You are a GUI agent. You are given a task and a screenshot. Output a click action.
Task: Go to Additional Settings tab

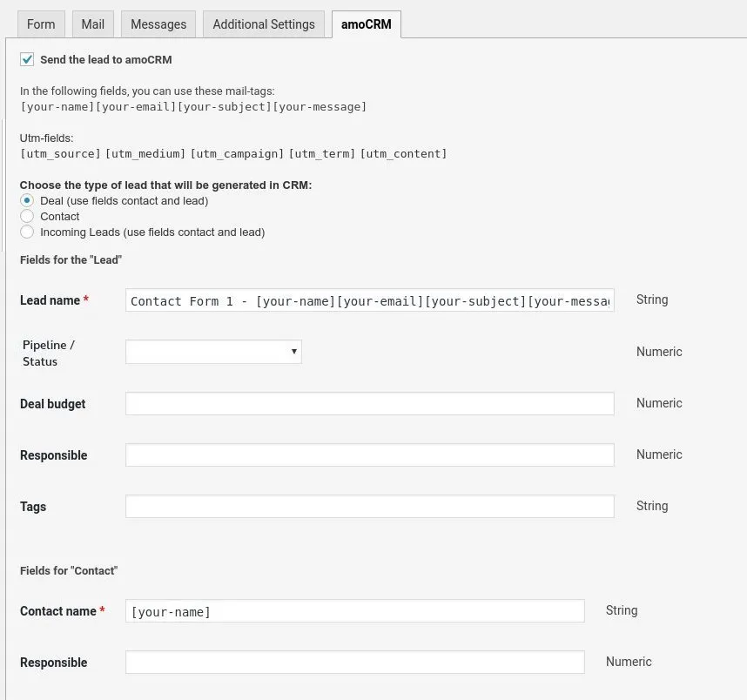[x=264, y=24]
